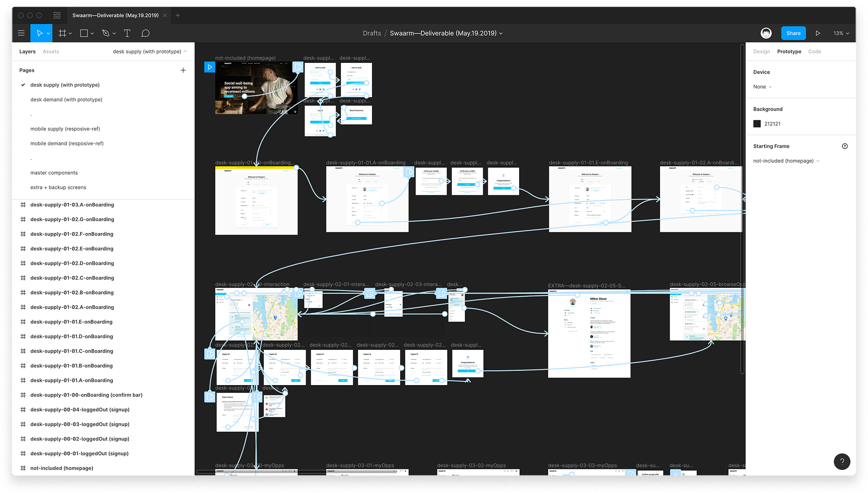Select the Move tool

coord(39,33)
